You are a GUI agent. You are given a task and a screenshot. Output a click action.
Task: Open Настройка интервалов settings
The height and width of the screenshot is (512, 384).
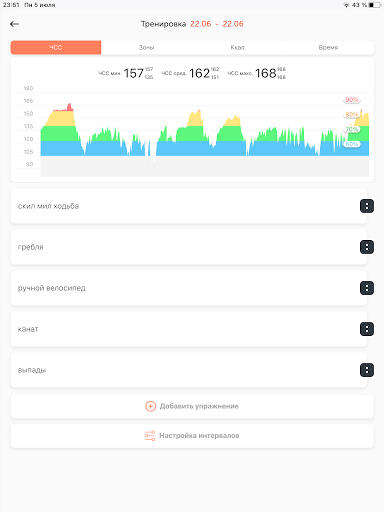(192, 436)
